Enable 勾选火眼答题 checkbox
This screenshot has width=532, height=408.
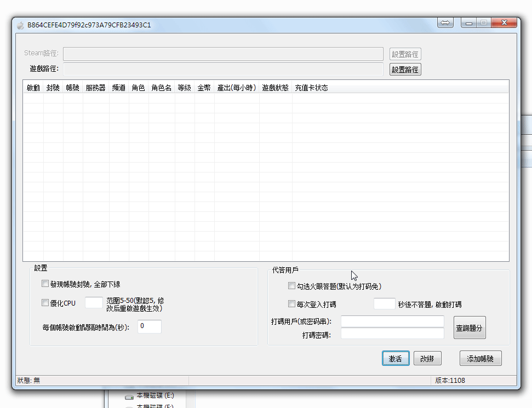pos(291,285)
